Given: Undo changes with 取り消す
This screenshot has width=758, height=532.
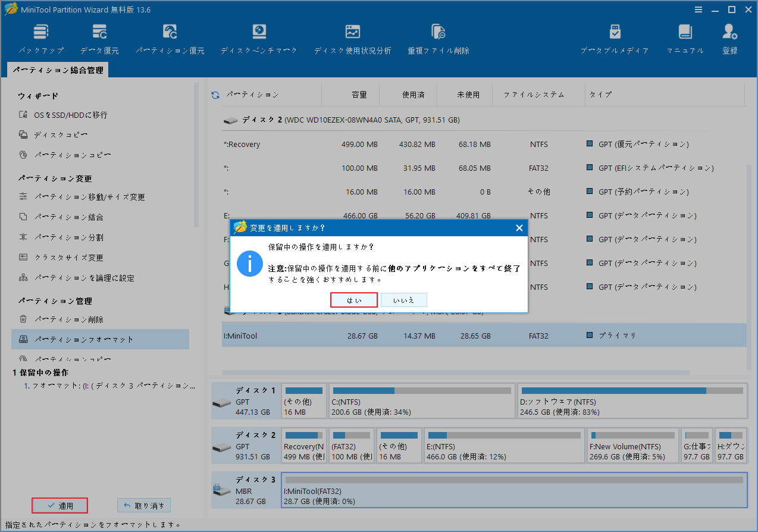Looking at the screenshot, I should click(x=143, y=505).
